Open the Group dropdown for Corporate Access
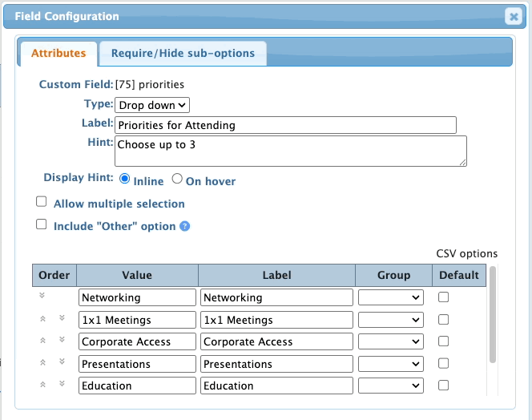Screen dimensions: 532x420 coord(391,341)
